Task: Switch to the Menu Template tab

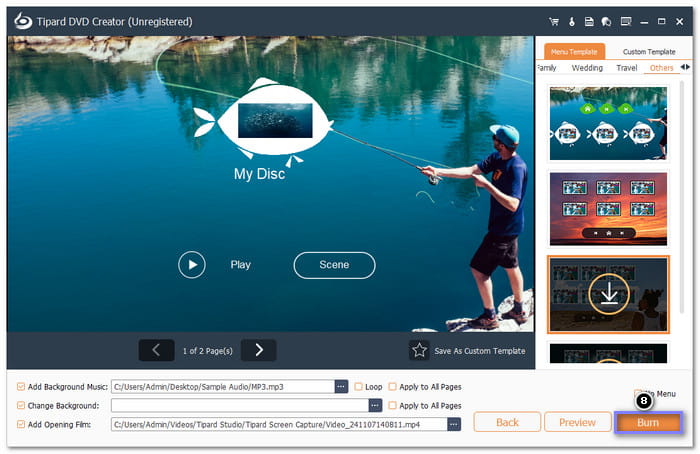Action: (x=574, y=51)
